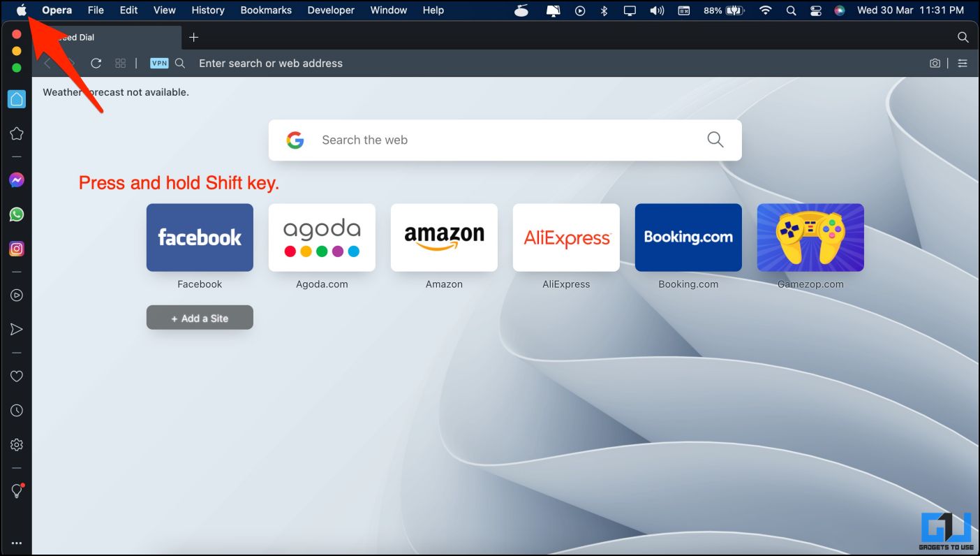Screen dimensions: 980x556
Task: Click the 'Search the web' Google field
Action: pyautogui.click(x=505, y=140)
